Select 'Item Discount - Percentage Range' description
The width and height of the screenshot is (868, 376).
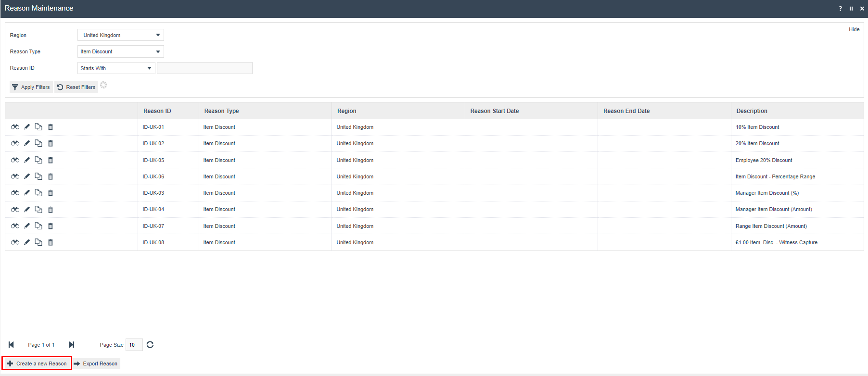(775, 176)
